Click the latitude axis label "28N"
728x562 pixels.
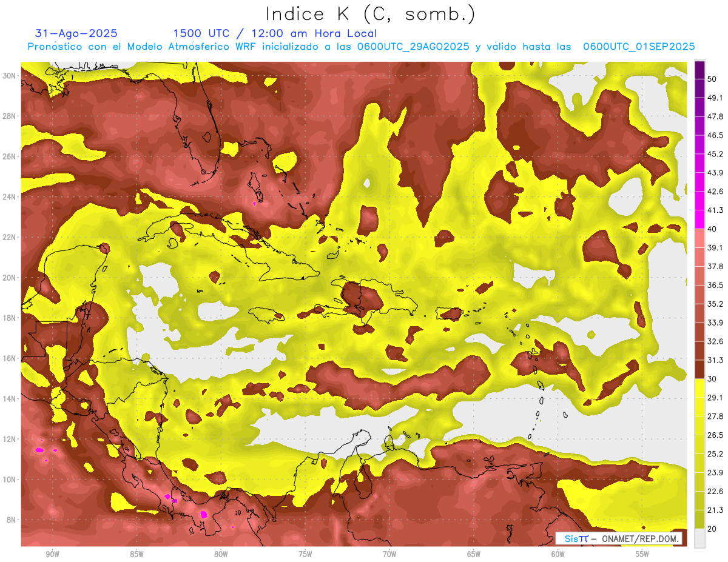pos(10,116)
